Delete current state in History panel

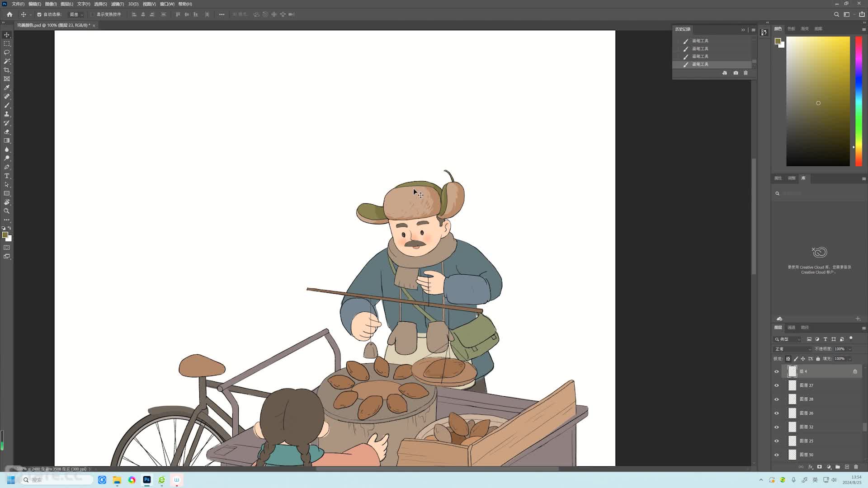coord(745,73)
